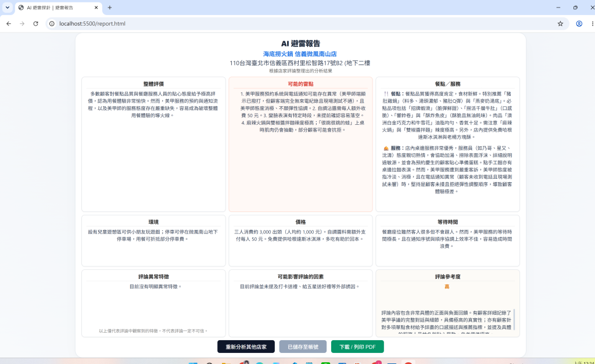Click the 價格 card heading

point(300,222)
